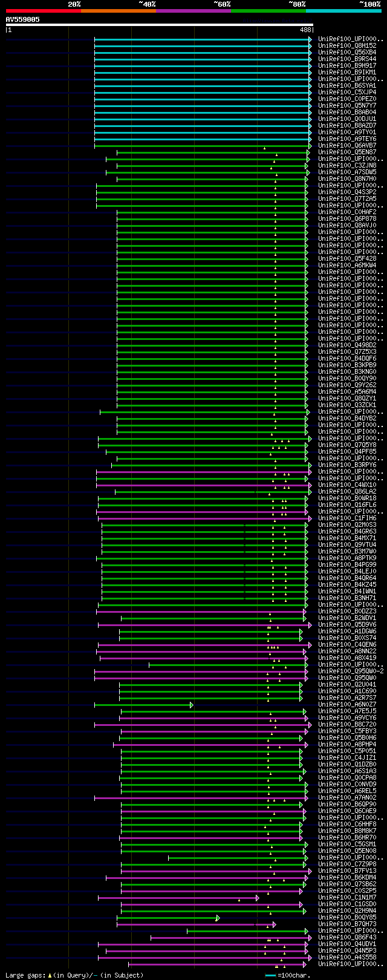Click the cyan ~100% identity legend bar
387x980 pixels.
(343, 11)
